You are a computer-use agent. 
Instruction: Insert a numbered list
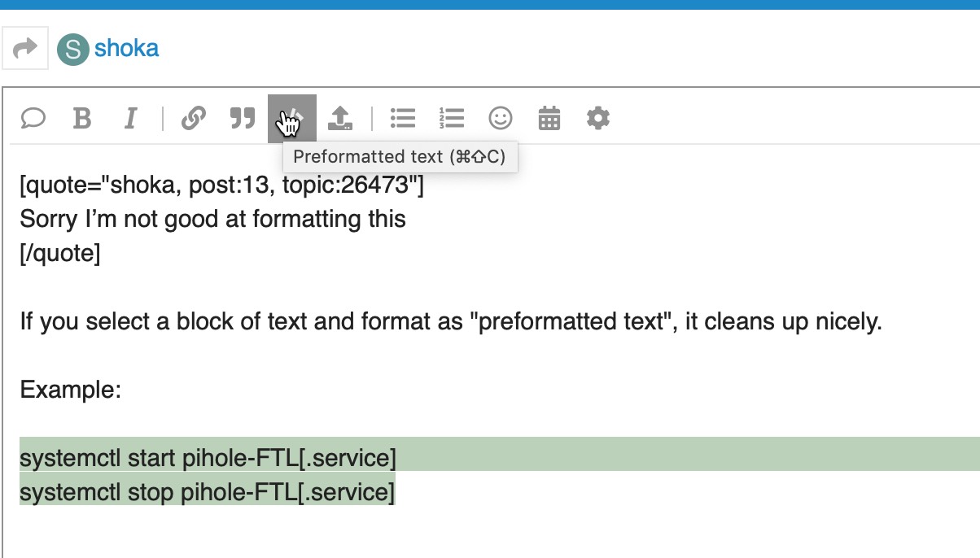(451, 119)
